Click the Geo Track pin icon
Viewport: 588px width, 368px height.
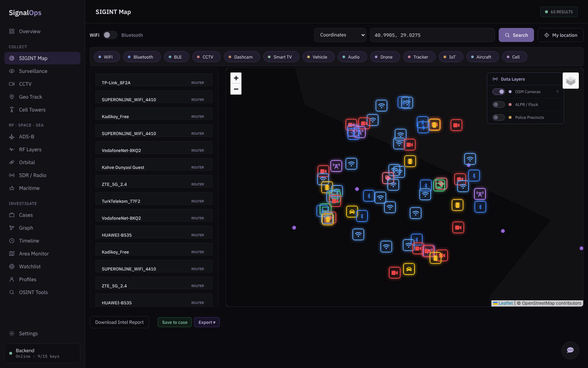click(12, 97)
